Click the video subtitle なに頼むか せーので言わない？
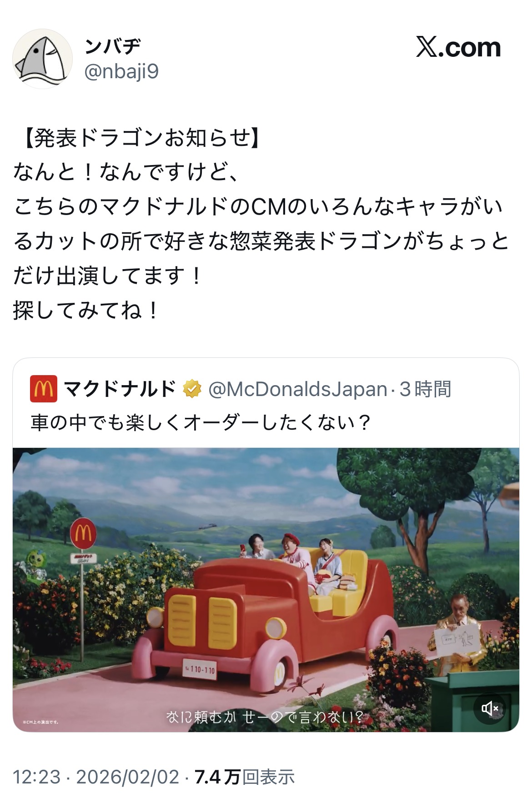This screenshot has width=532, height=798. (x=265, y=717)
